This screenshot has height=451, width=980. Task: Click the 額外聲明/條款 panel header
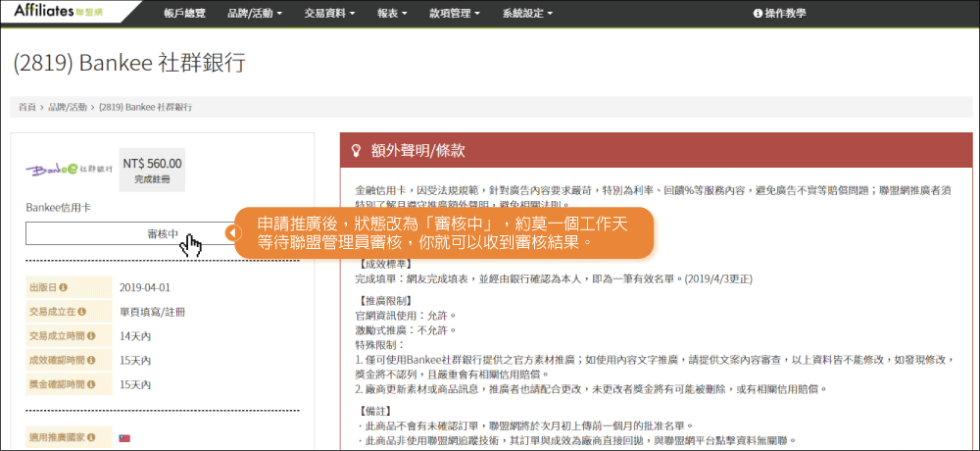657,150
